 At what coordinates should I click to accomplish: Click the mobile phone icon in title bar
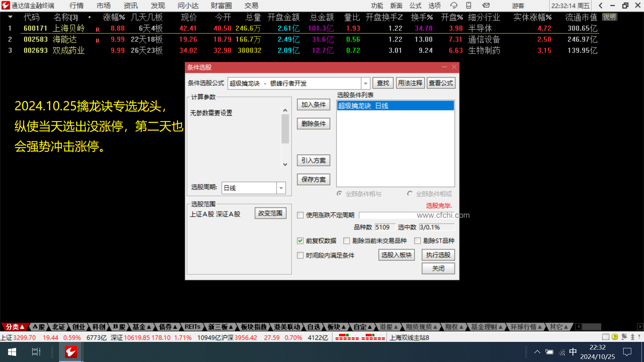469,5
